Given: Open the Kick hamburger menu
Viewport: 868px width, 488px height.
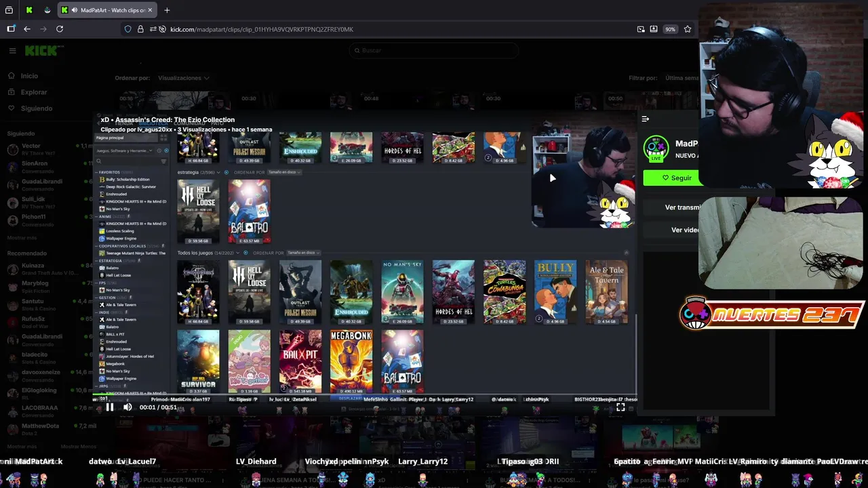Looking at the screenshot, I should pyautogui.click(x=12, y=51).
